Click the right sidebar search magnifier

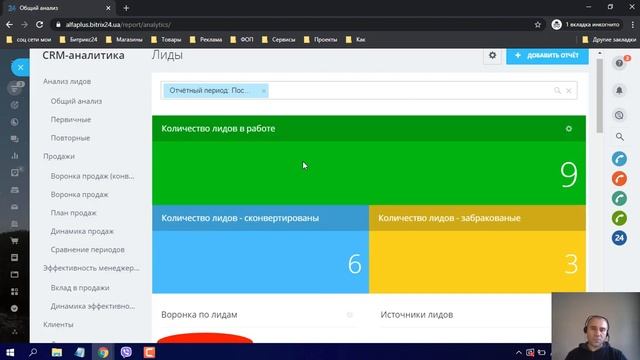click(620, 137)
